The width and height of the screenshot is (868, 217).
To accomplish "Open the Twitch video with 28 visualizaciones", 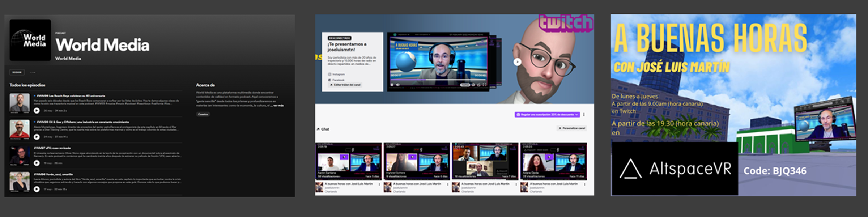I will 554,161.
